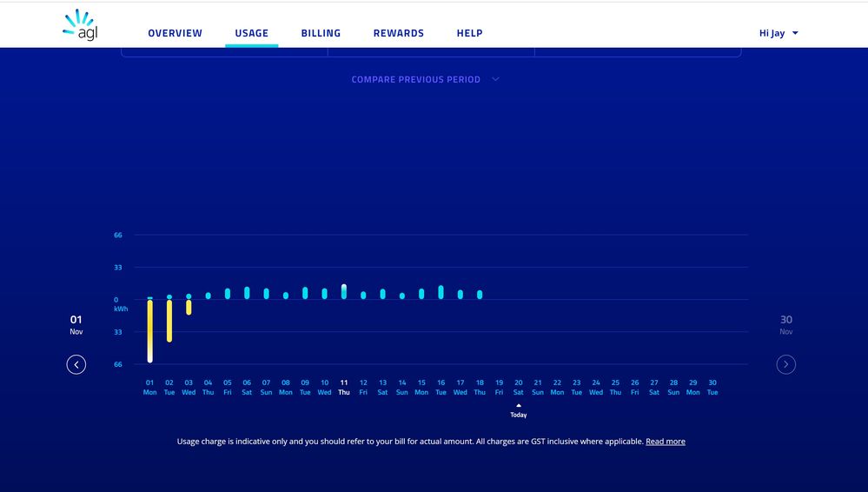Click the 16 Tue usage bar
This screenshot has width=868, height=492.
click(441, 292)
